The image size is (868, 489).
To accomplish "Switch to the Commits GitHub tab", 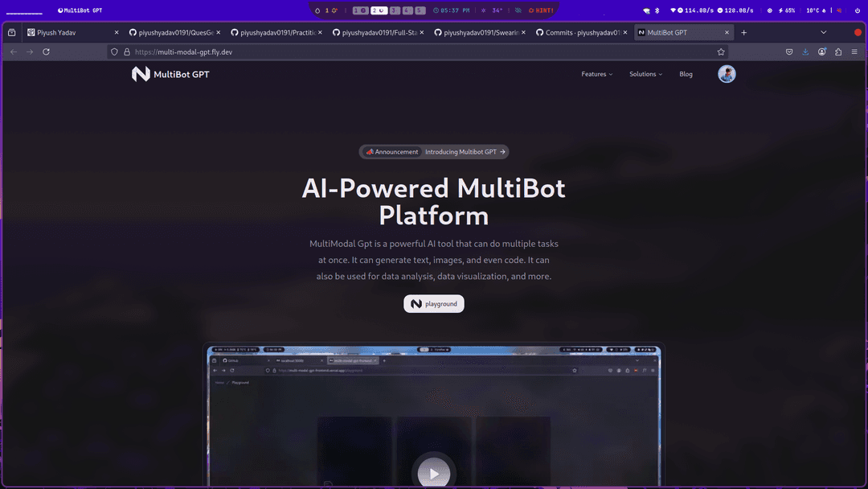I will pos(582,33).
